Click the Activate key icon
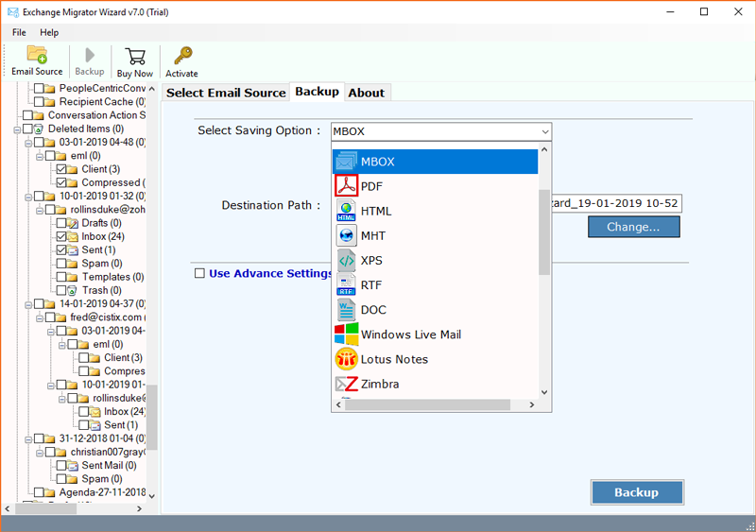756x532 pixels. click(182, 56)
